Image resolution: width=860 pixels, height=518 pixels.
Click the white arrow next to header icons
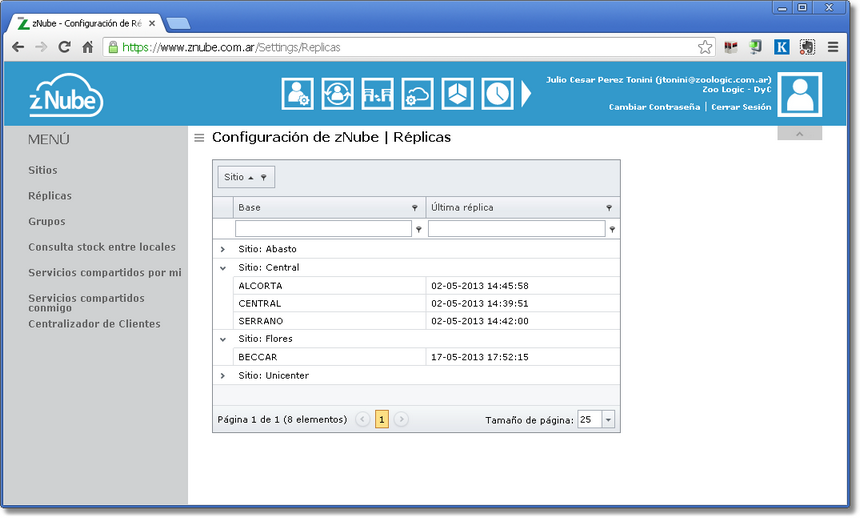(527, 94)
